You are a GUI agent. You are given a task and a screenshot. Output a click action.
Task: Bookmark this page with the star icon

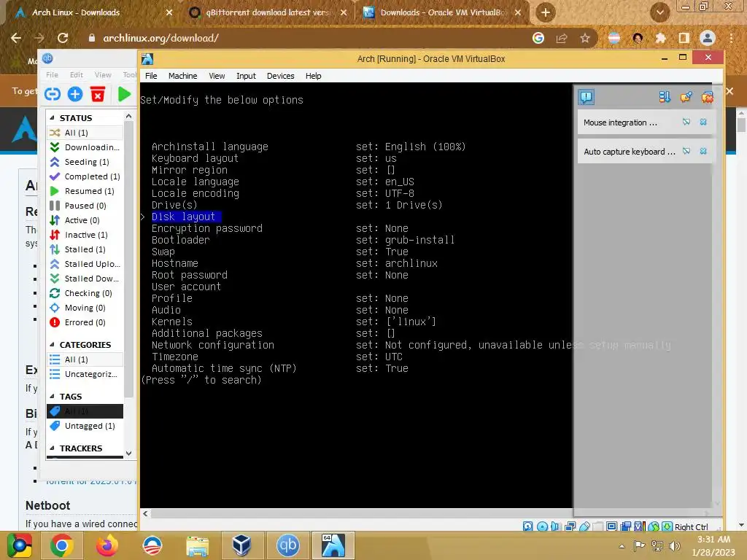pos(585,38)
